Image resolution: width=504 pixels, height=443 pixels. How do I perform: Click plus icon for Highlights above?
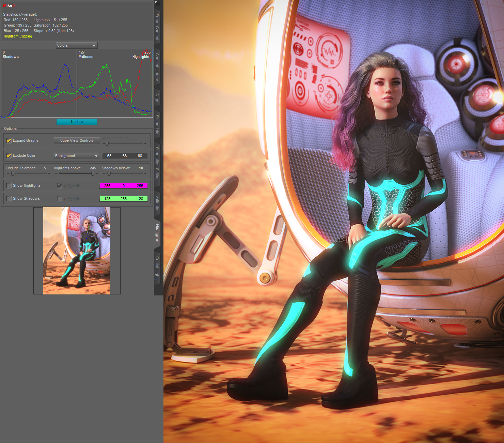click(x=97, y=173)
